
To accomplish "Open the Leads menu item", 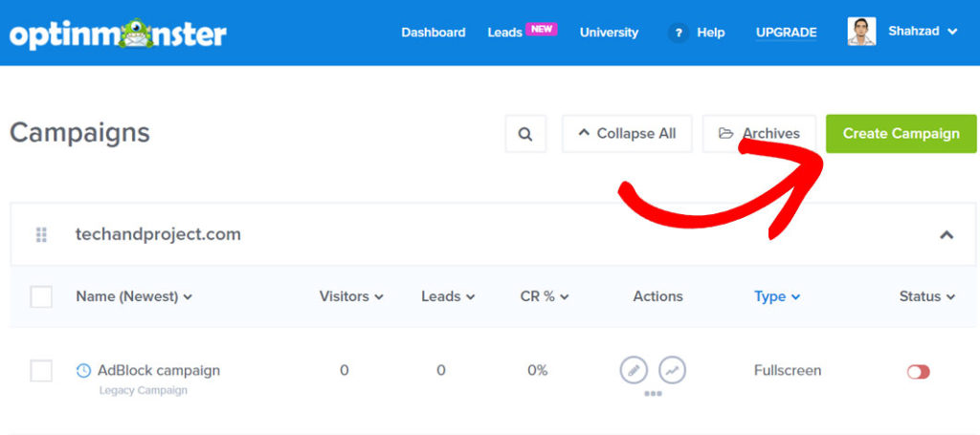I will pos(505,33).
